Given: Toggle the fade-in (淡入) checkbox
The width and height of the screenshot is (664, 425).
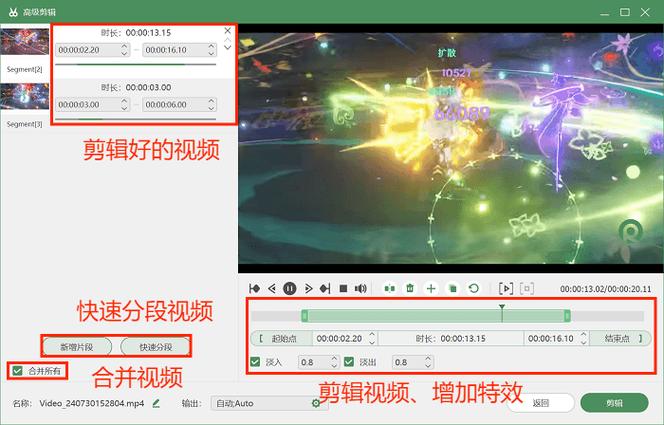Looking at the screenshot, I should (x=255, y=362).
